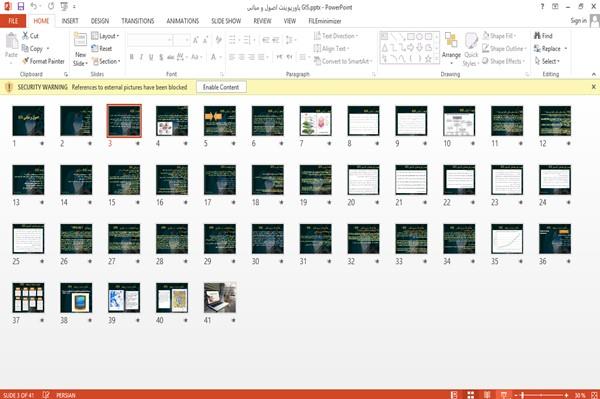Image resolution: width=600 pixels, height=399 pixels.
Task: Select slide 35 thumbnail with line chart
Action: tap(507, 239)
